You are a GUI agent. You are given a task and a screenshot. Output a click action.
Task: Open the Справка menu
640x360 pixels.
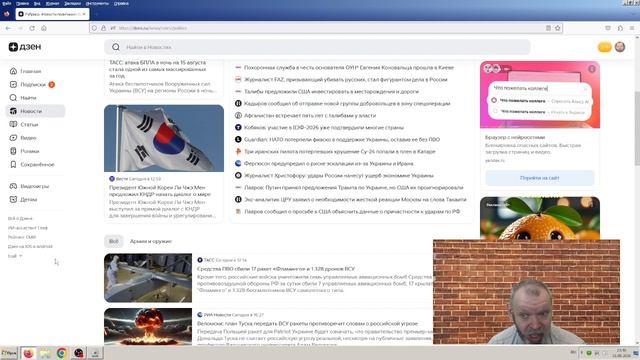(x=121, y=3)
